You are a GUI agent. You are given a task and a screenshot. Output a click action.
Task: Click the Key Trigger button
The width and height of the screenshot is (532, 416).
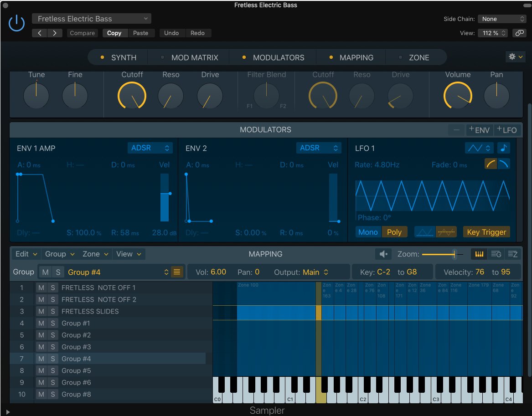[486, 232]
